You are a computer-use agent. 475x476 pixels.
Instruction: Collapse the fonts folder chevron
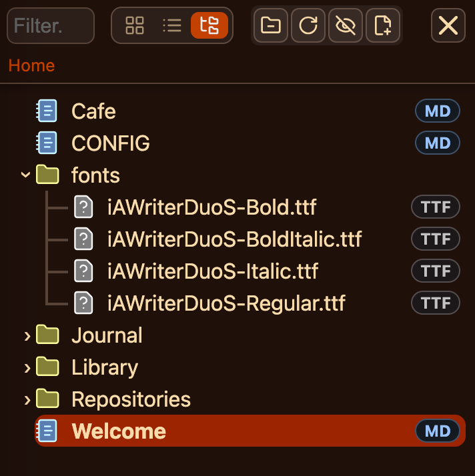pyautogui.click(x=26, y=175)
